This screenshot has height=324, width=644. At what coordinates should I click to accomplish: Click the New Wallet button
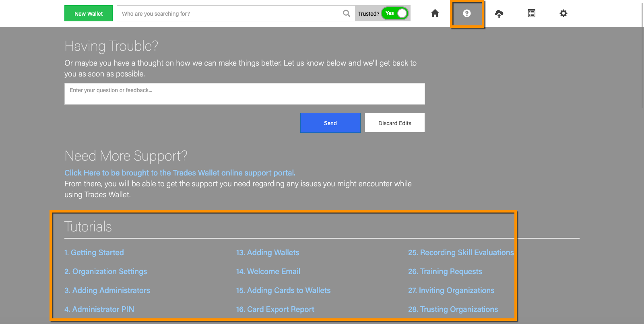[89, 14]
